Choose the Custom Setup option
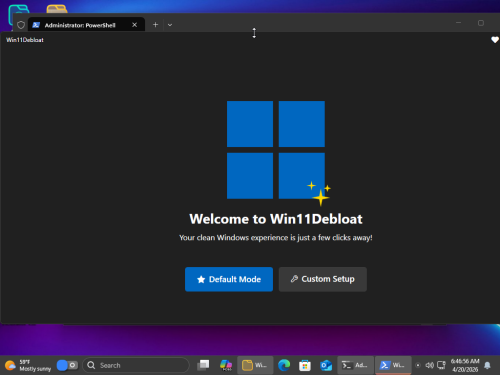 [x=323, y=279]
